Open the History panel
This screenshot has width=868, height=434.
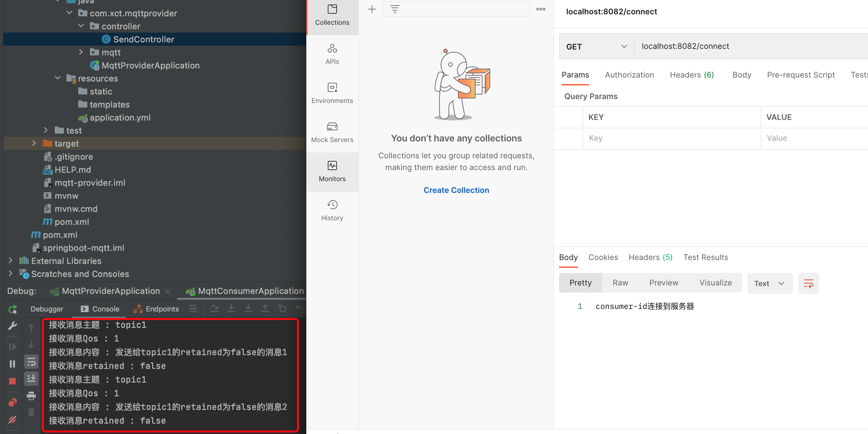click(x=332, y=210)
